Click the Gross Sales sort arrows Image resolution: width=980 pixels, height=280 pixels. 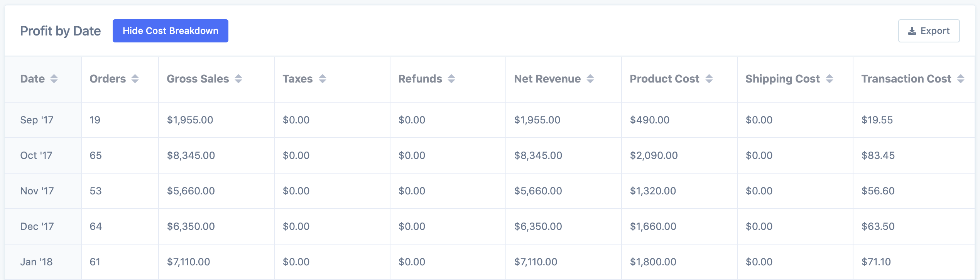coord(238,79)
